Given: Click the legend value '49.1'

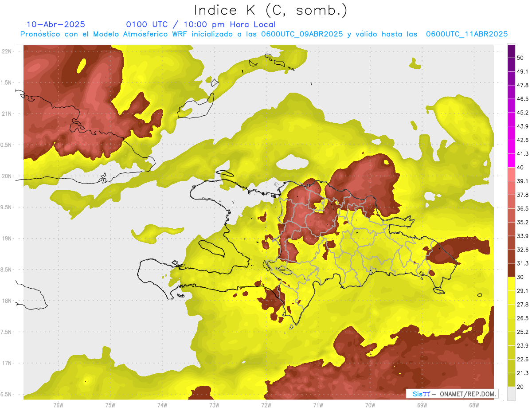Looking at the screenshot, I should pos(523,71).
